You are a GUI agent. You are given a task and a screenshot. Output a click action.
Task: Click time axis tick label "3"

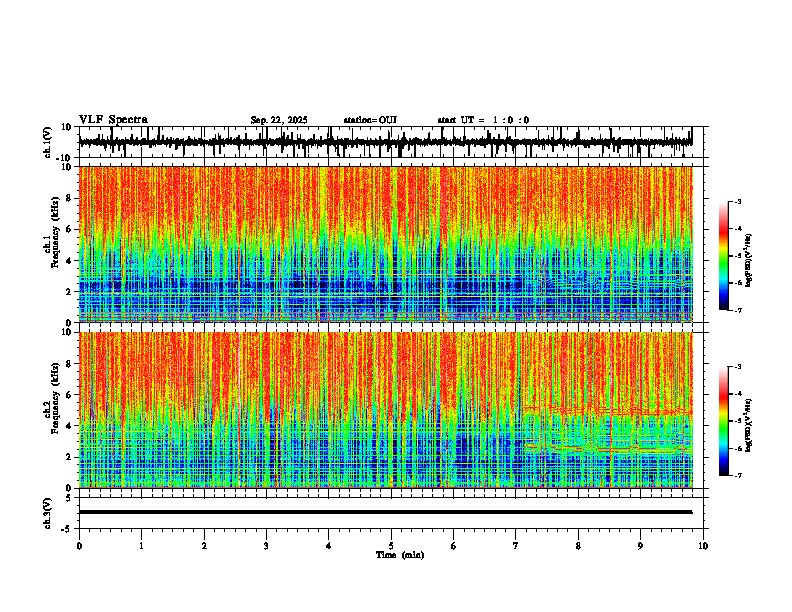pos(266,546)
